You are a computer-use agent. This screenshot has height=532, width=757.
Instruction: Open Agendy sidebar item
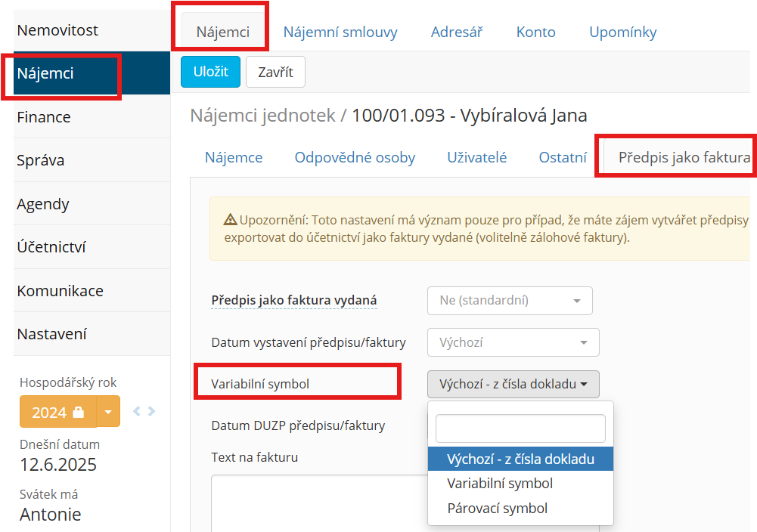pos(92,203)
